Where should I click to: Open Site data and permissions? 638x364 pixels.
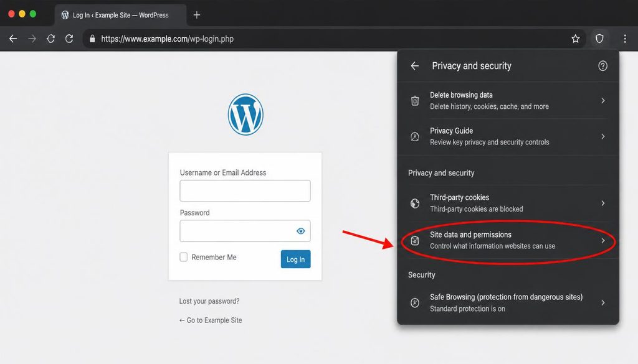pos(508,241)
